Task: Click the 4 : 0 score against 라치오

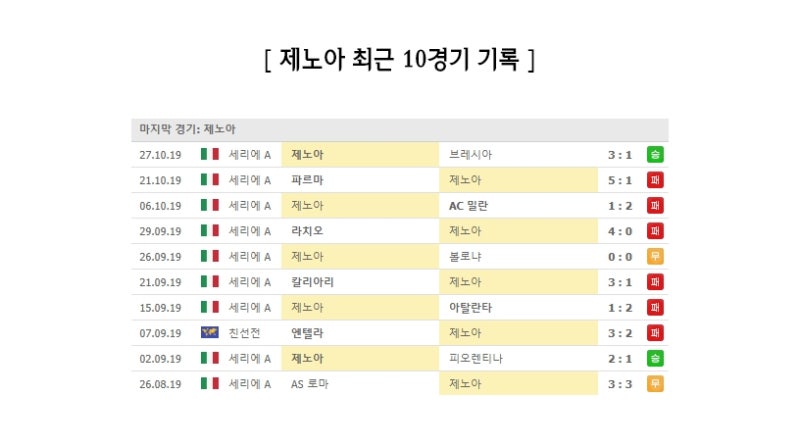Action: tap(619, 231)
